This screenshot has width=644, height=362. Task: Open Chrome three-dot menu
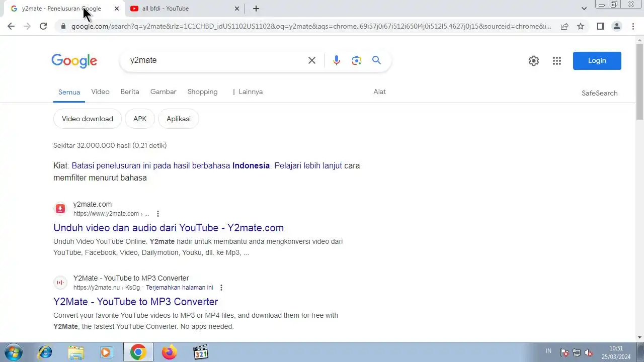pos(633,26)
